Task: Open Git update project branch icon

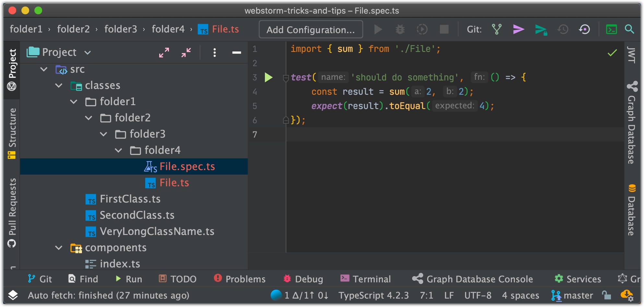Action: 496,30
